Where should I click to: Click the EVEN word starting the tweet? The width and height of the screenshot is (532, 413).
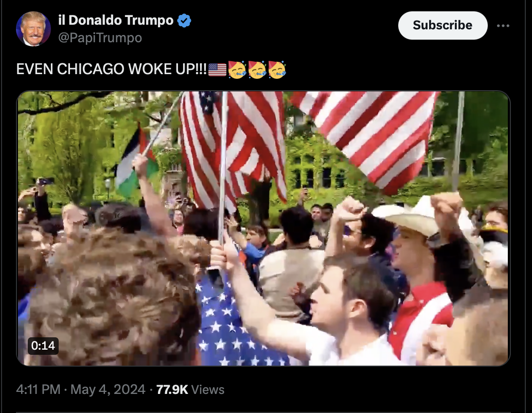tap(34, 70)
